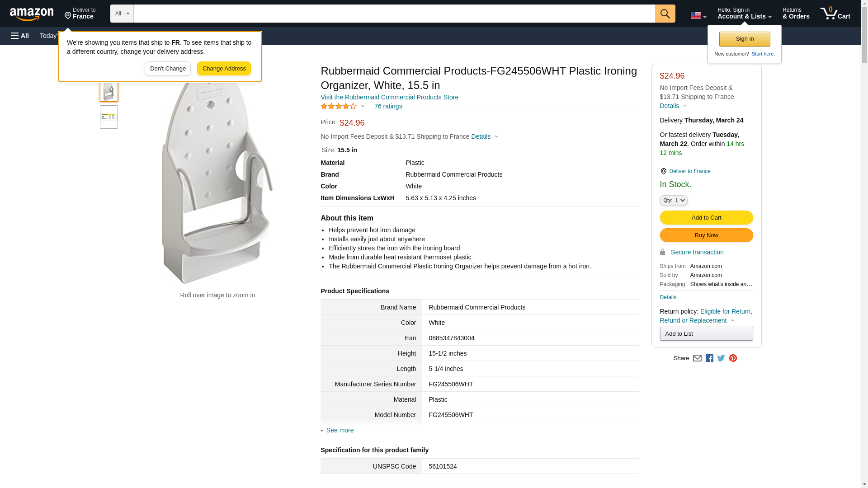Open the search category All dropdown
This screenshot has height=488, width=868.
pyautogui.click(x=122, y=14)
